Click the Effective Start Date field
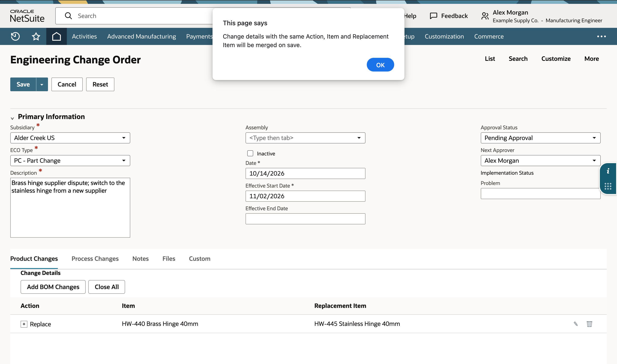 (x=305, y=196)
